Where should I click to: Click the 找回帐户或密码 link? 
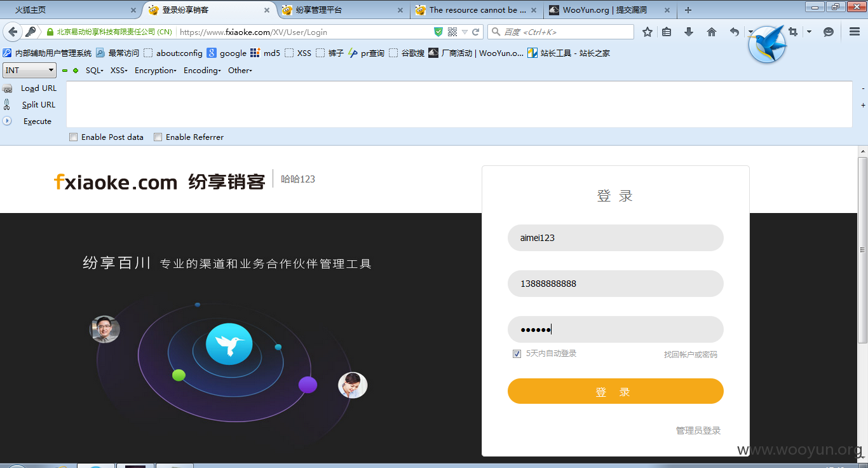click(690, 354)
